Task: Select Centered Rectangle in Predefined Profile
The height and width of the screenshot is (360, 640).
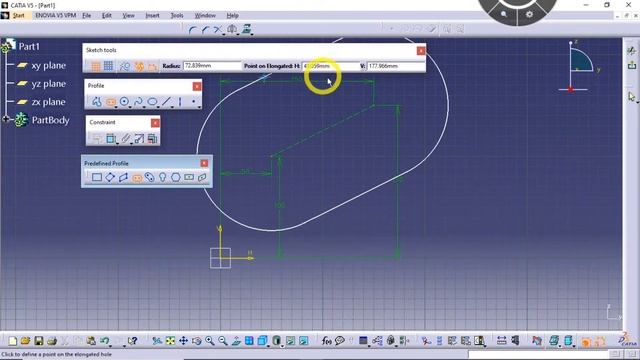Action: pyautogui.click(x=189, y=177)
